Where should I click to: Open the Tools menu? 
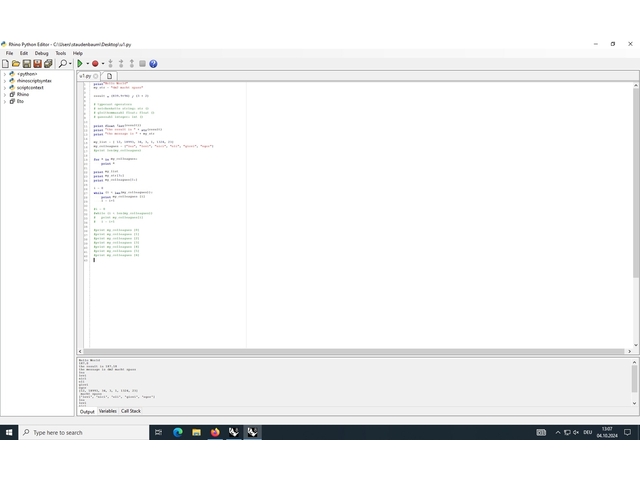tap(61, 53)
